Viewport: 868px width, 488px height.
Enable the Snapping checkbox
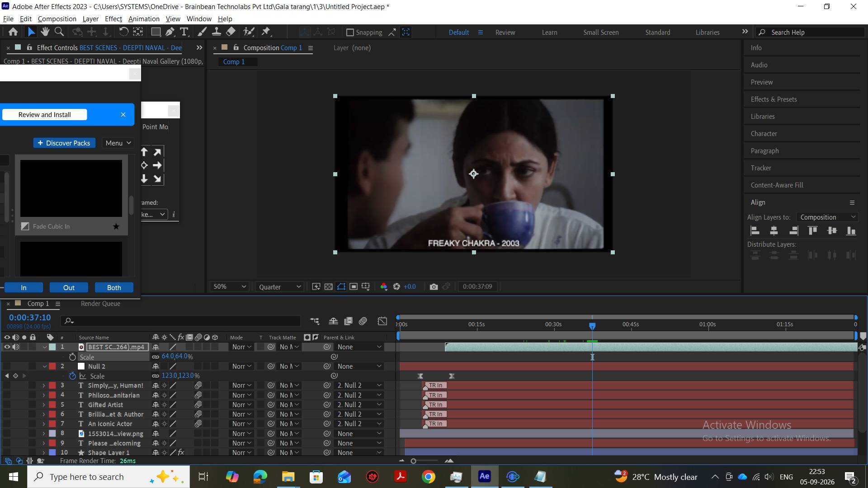350,33
